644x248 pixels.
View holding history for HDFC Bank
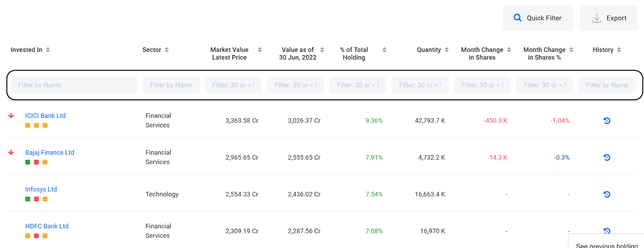pos(607,231)
